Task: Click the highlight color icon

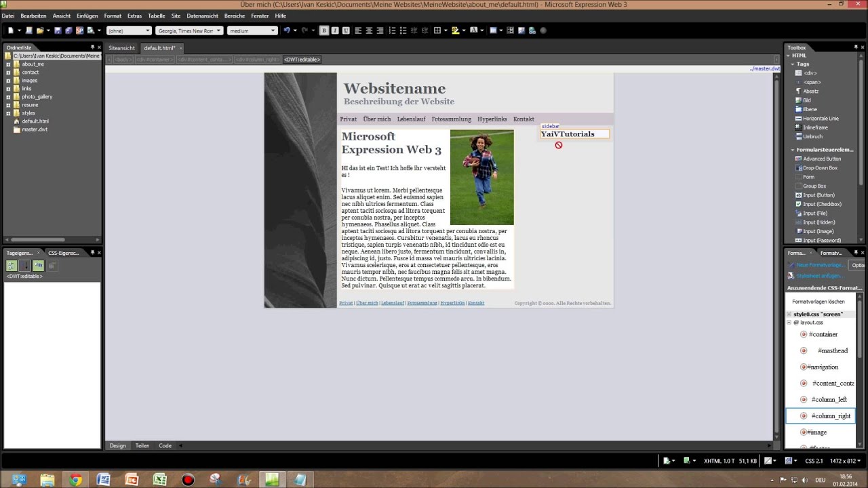Action: 455,30
